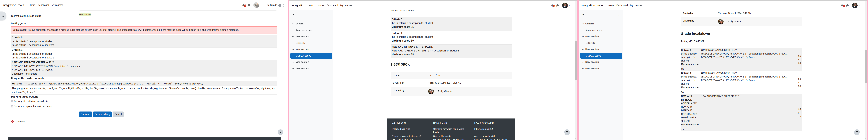This screenshot has height=140, width=868.
Task: Open LESSON in right window sidebar
Action: [590, 43]
